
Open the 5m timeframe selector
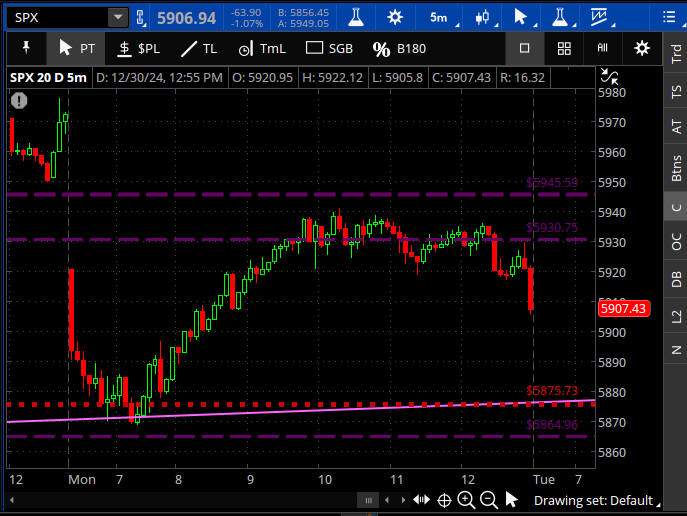(x=438, y=17)
